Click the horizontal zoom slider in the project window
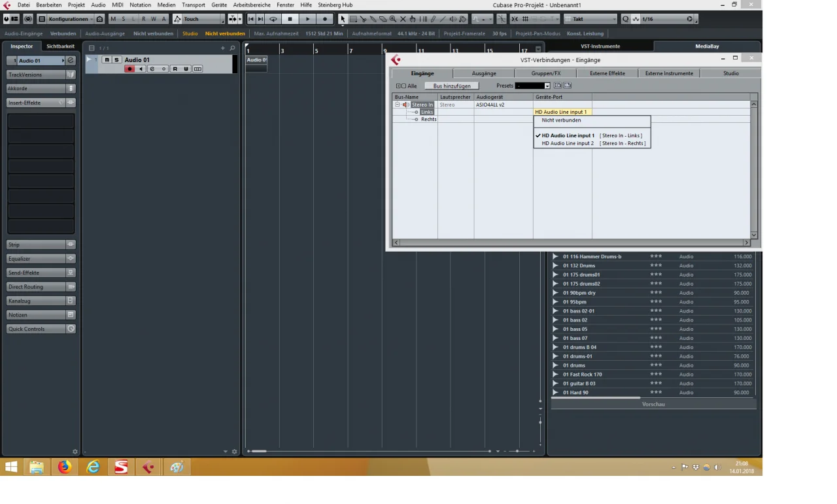 pos(518,451)
